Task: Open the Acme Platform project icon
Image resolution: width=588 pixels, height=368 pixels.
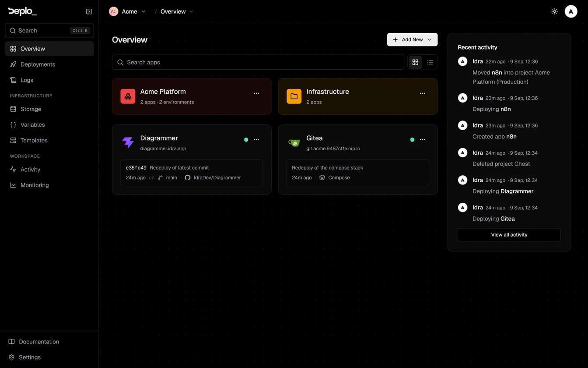Action: 128,96
